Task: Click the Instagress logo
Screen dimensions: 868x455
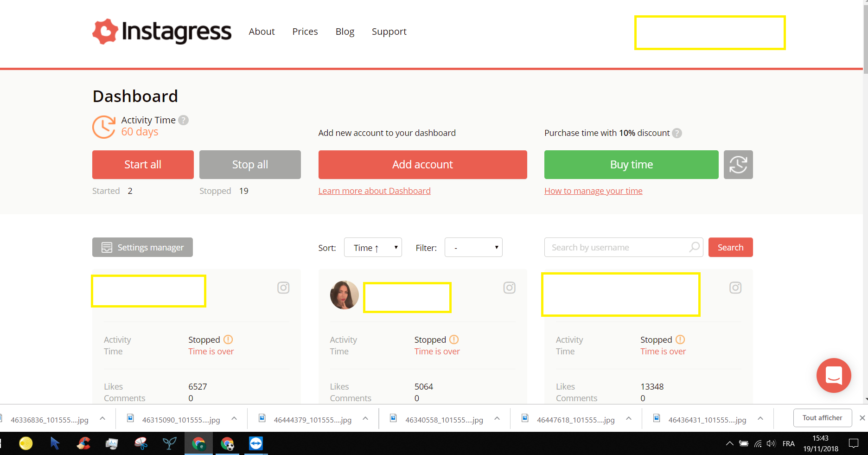Action: coord(162,32)
